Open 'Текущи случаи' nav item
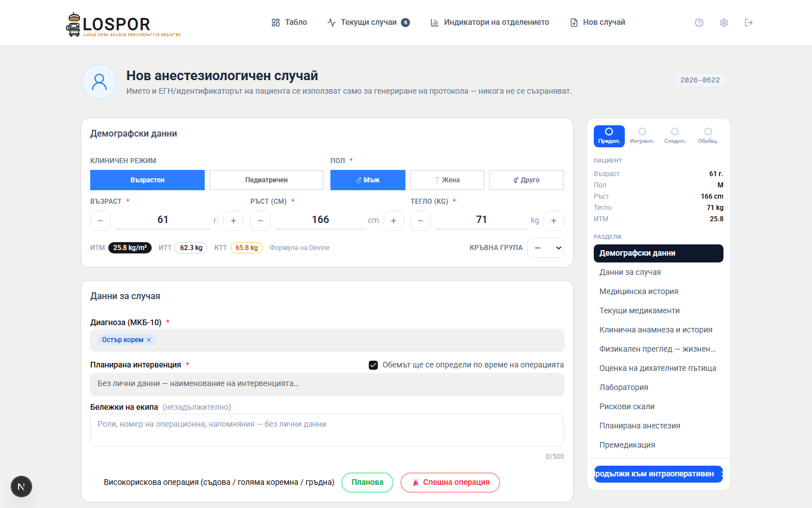This screenshot has width=812, height=508. (368, 23)
